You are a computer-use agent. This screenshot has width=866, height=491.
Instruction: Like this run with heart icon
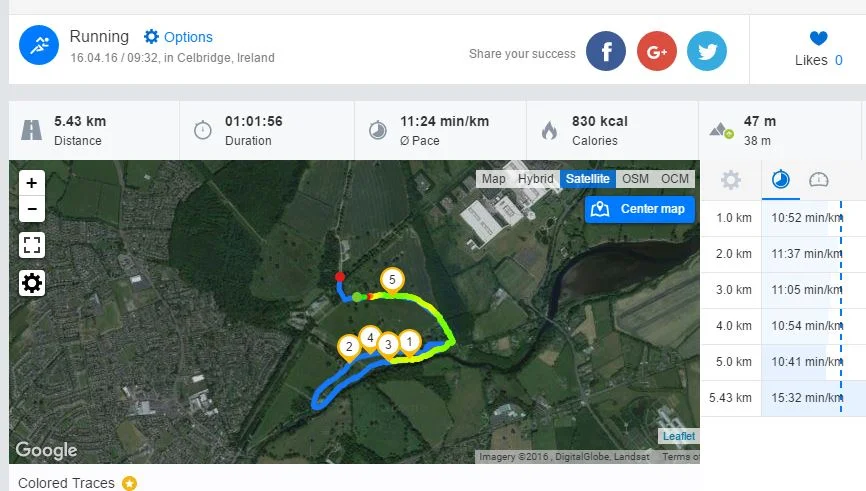[x=818, y=39]
